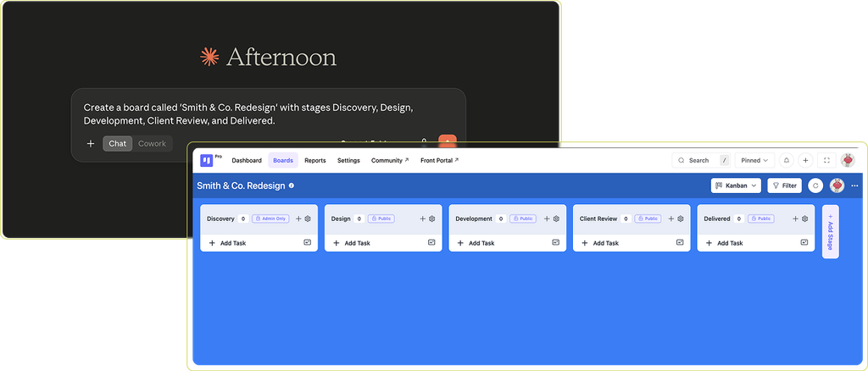The image size is (868, 371).
Task: Open Settings in the top navigation
Action: click(348, 160)
